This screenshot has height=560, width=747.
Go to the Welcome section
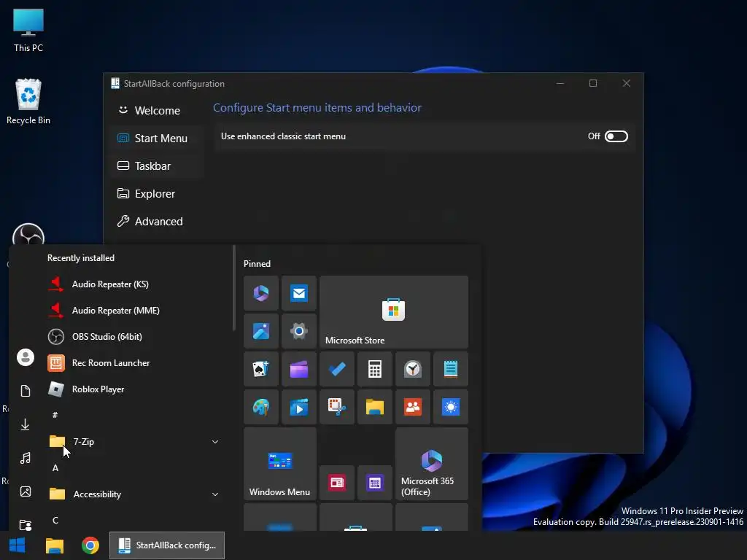(x=158, y=111)
